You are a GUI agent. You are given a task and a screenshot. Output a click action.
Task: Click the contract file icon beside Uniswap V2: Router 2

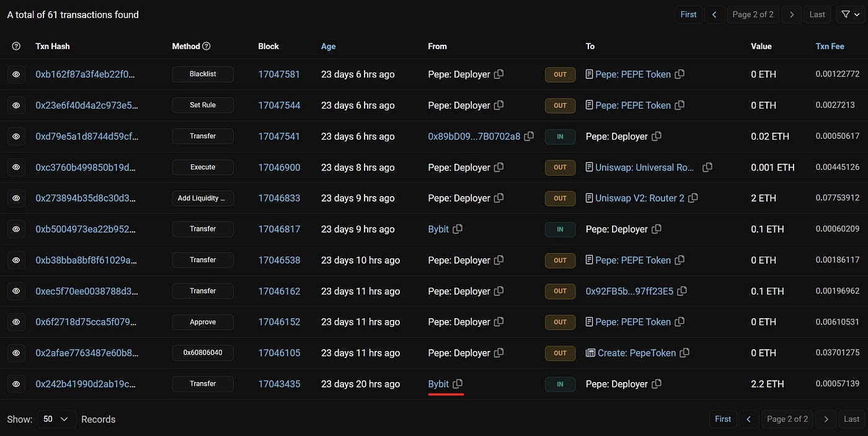click(x=589, y=198)
